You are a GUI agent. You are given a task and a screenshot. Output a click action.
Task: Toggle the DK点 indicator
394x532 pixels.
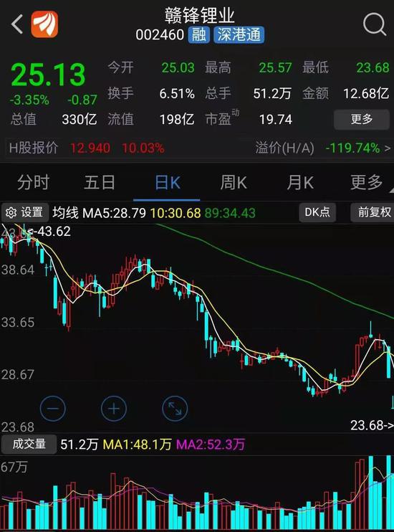pos(317,212)
